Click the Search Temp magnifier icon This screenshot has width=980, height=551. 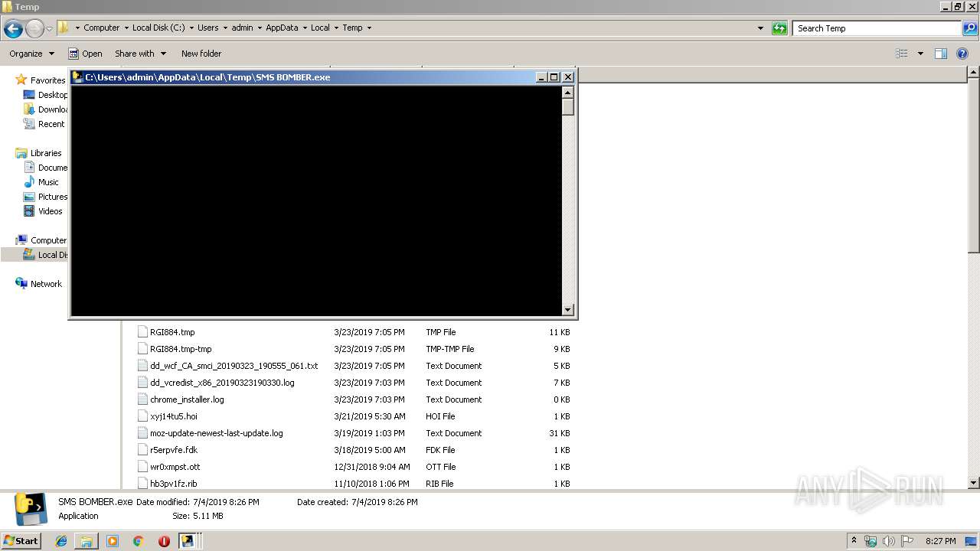969,28
